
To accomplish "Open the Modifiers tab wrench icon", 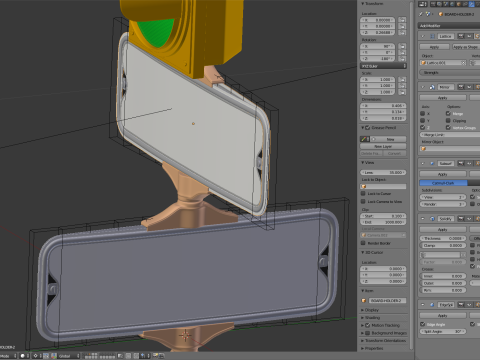I will point(472,4).
